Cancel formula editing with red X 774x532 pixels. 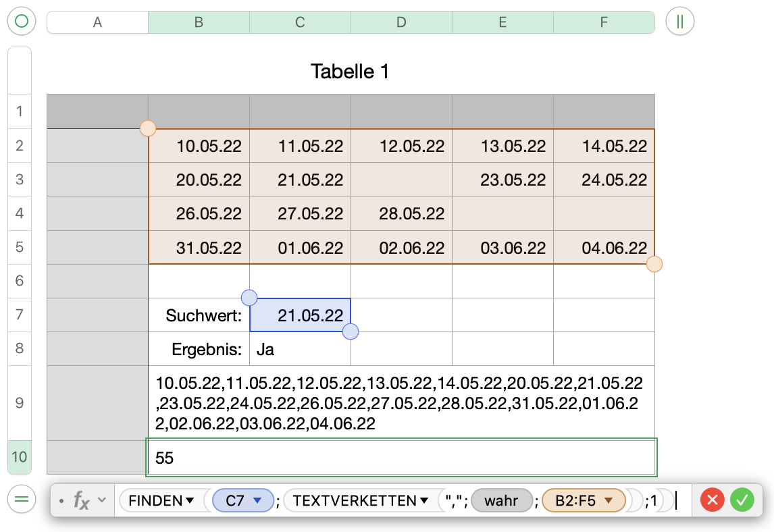tap(712, 500)
